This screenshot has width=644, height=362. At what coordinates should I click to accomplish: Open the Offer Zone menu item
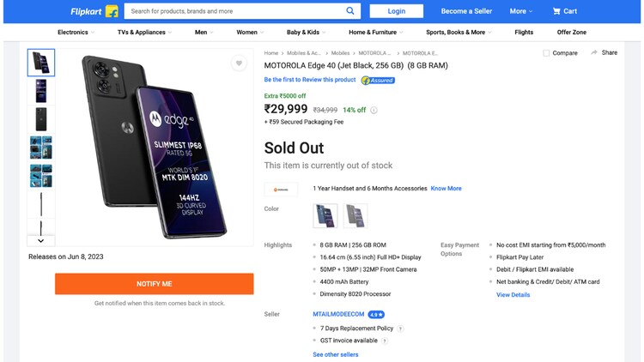tap(572, 33)
